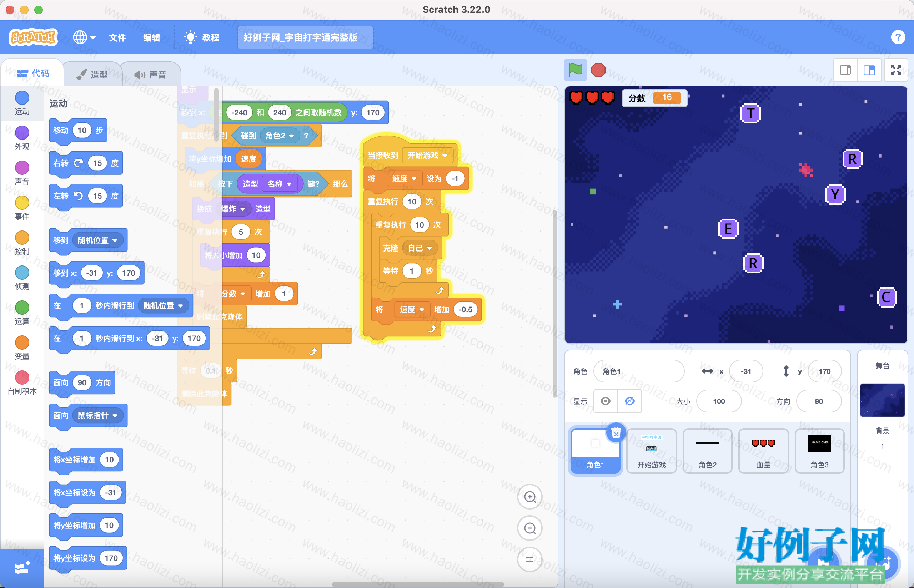Click the Scratch logo

tap(33, 37)
